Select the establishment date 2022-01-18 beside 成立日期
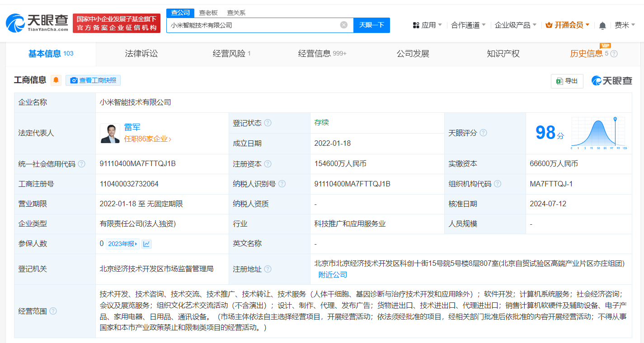 [333, 143]
